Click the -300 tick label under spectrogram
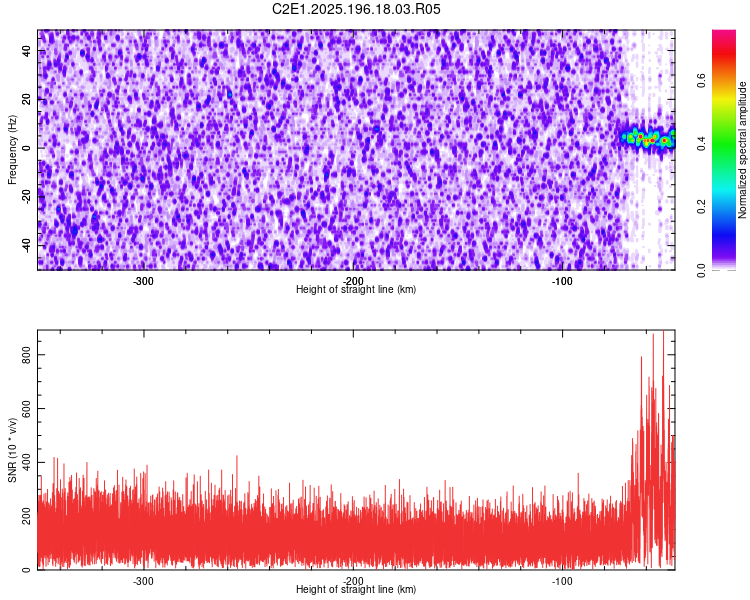This screenshot has width=750, height=600. point(143,281)
